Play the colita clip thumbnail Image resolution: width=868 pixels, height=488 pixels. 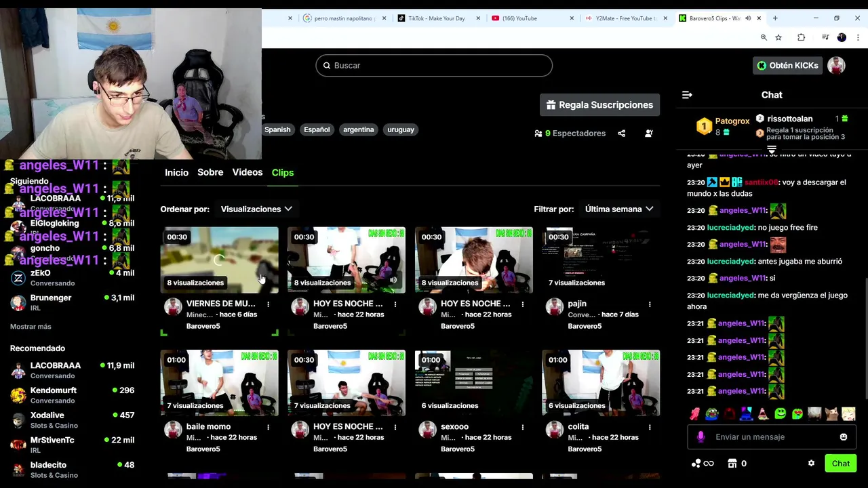click(601, 383)
